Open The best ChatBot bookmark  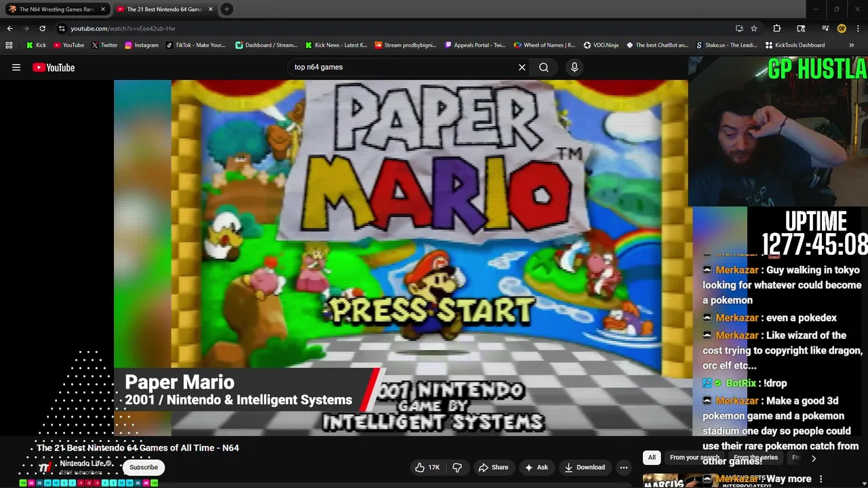(657, 45)
